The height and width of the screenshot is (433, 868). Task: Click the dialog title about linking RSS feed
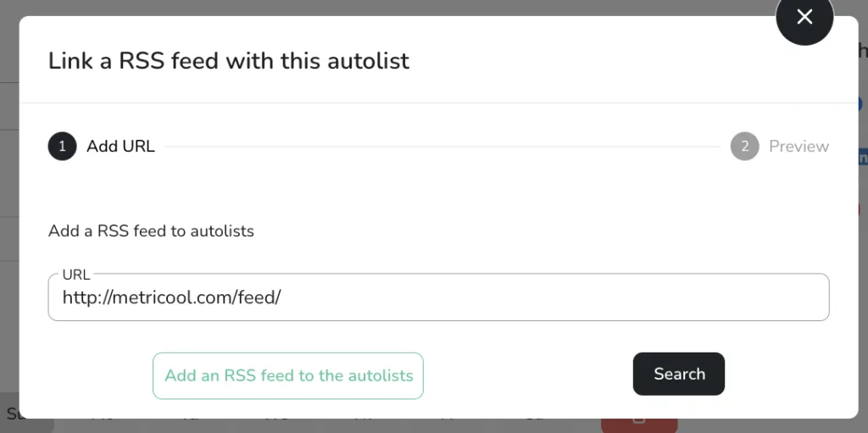pos(229,60)
